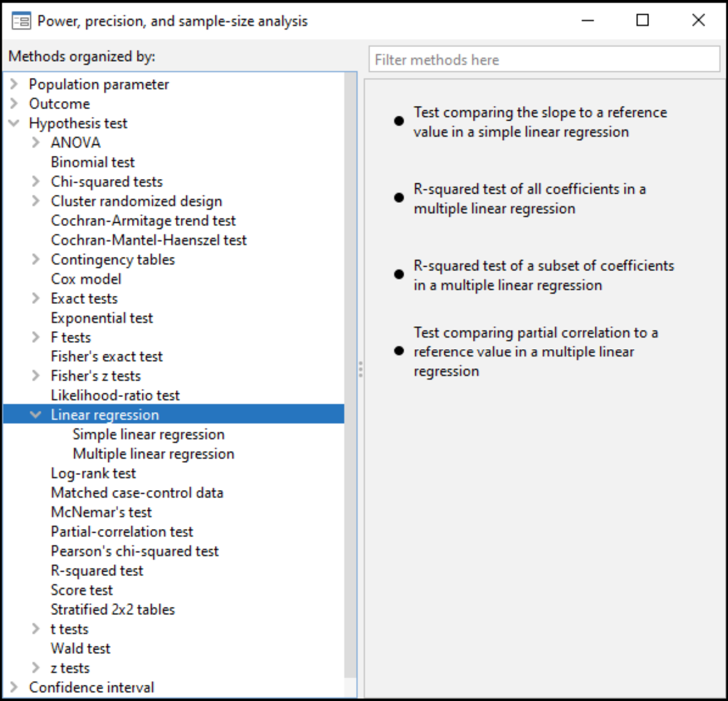Select Multiple linear regression
728x701 pixels.
pos(154,453)
